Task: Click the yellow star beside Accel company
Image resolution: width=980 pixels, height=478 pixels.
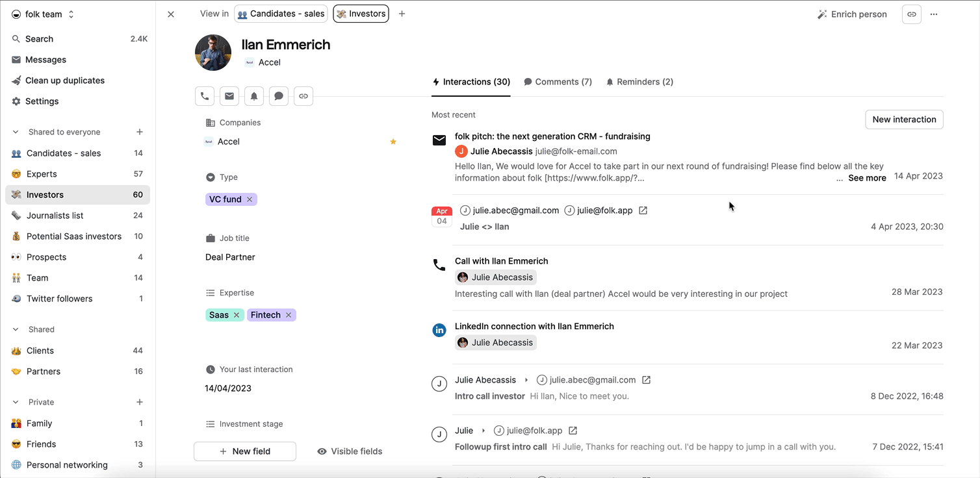Action: tap(393, 142)
